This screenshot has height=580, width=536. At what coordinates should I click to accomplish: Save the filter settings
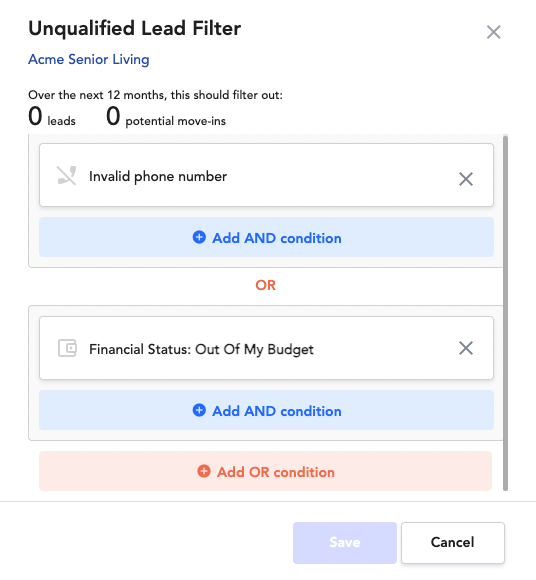point(345,543)
